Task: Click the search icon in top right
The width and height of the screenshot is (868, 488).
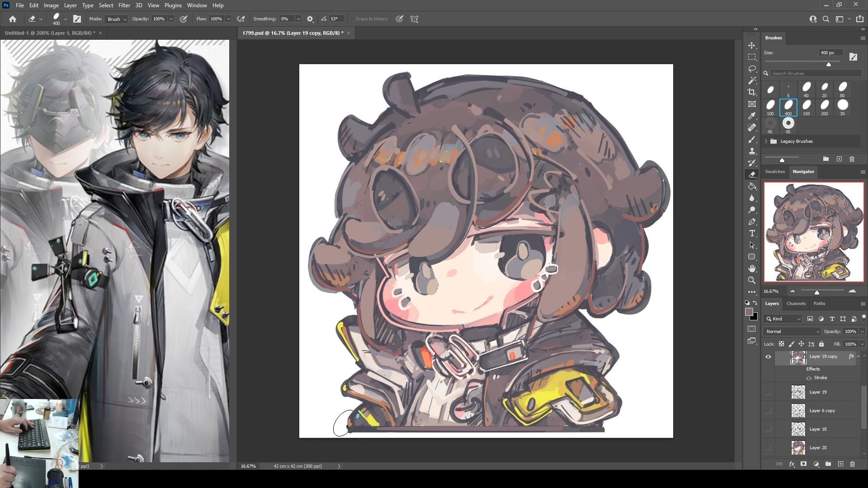Action: [x=826, y=19]
